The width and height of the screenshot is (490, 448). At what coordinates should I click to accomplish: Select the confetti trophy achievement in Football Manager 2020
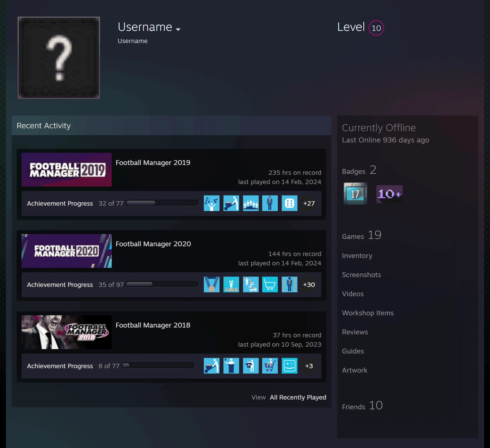pyautogui.click(x=231, y=284)
